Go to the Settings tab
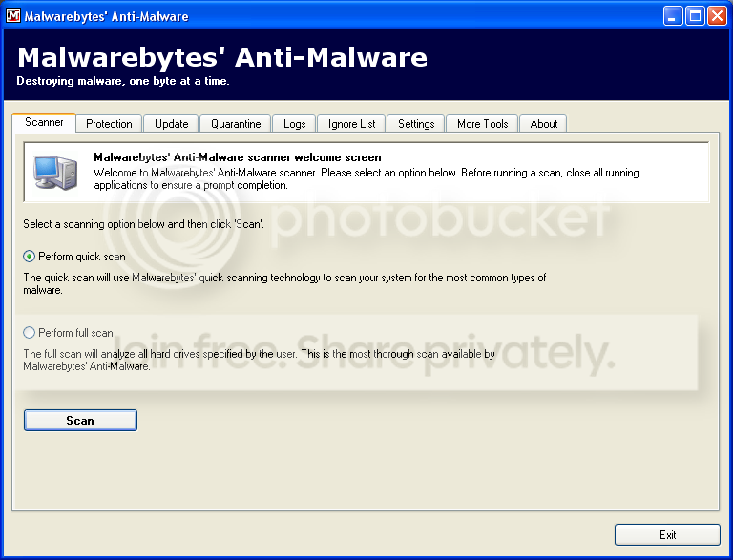 416,124
